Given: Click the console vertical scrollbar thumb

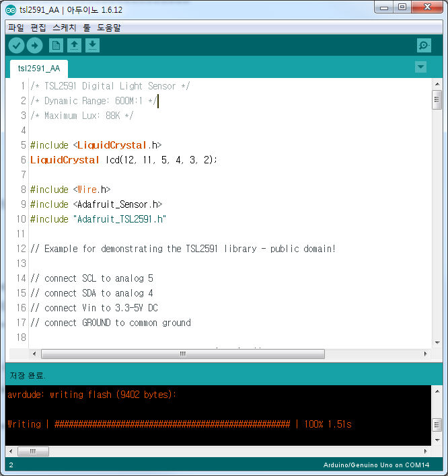Looking at the screenshot, I should pos(437,425).
